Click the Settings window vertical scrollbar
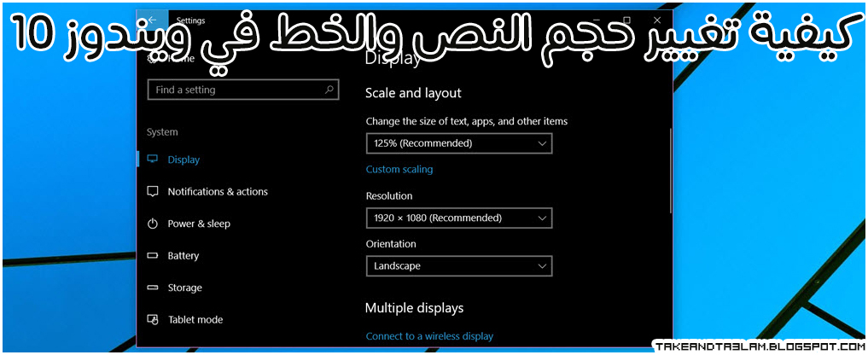The image size is (868, 355). click(670, 171)
